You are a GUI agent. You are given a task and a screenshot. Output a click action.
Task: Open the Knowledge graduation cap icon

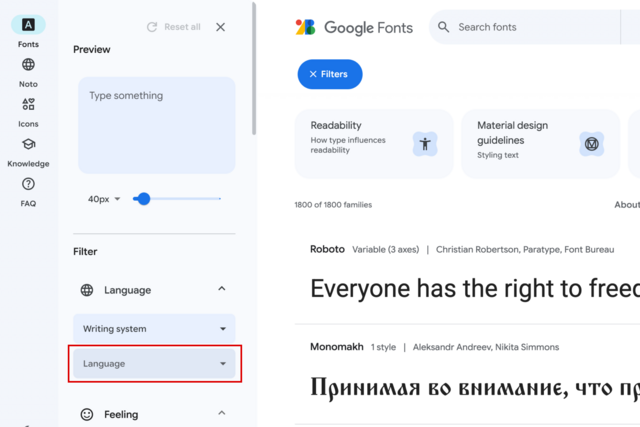[x=28, y=144]
